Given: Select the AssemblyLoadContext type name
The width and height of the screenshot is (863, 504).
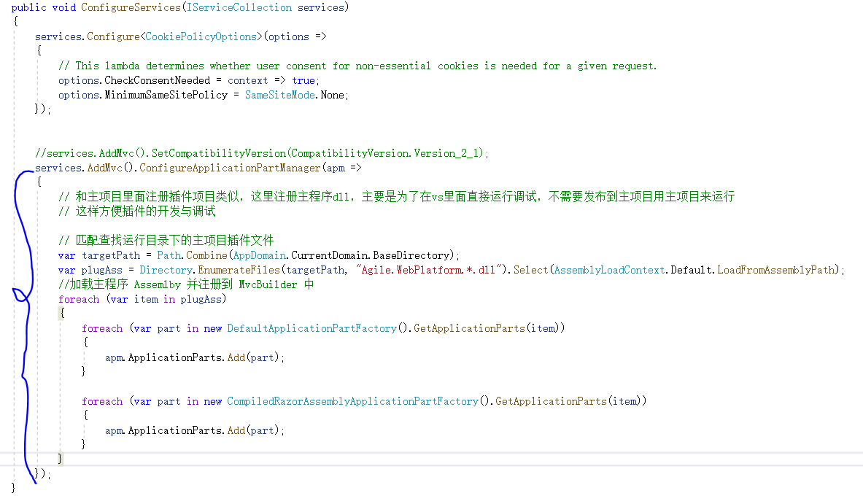Looking at the screenshot, I should (x=610, y=270).
